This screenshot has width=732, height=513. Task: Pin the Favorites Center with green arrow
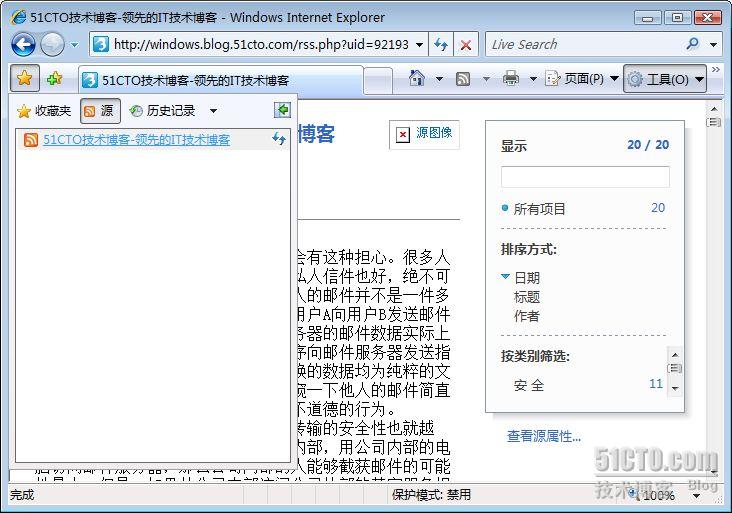(x=282, y=110)
